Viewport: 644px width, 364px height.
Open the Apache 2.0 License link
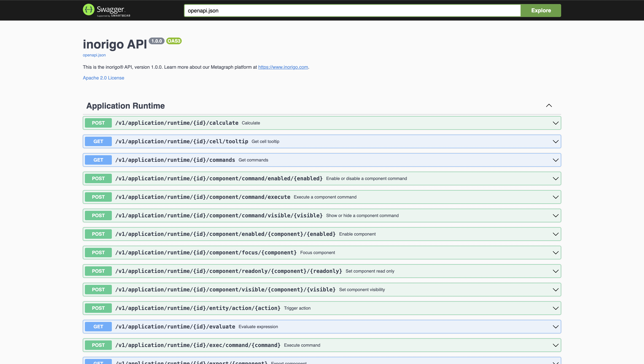pos(104,78)
